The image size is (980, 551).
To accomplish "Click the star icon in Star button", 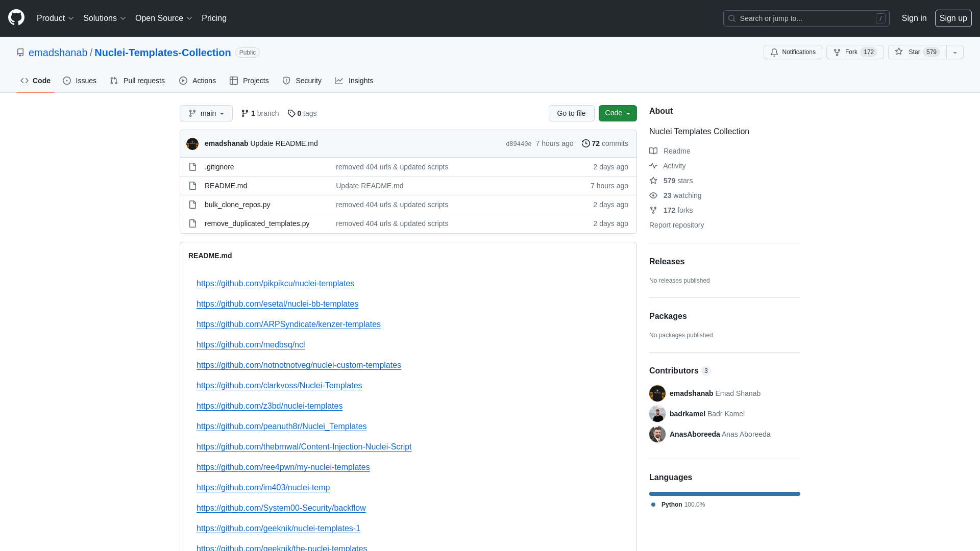I will (899, 52).
